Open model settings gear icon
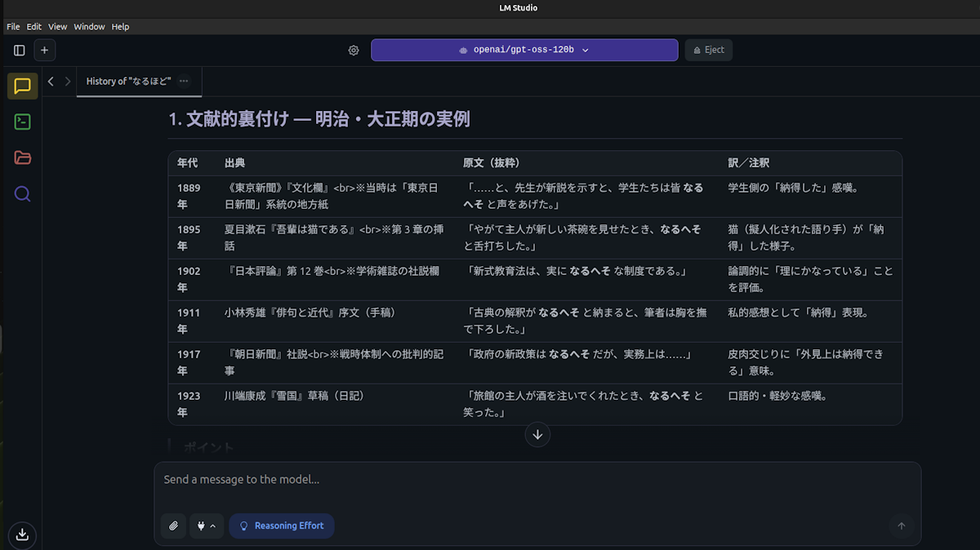Screen dimensions: 980x550 [x=354, y=50]
